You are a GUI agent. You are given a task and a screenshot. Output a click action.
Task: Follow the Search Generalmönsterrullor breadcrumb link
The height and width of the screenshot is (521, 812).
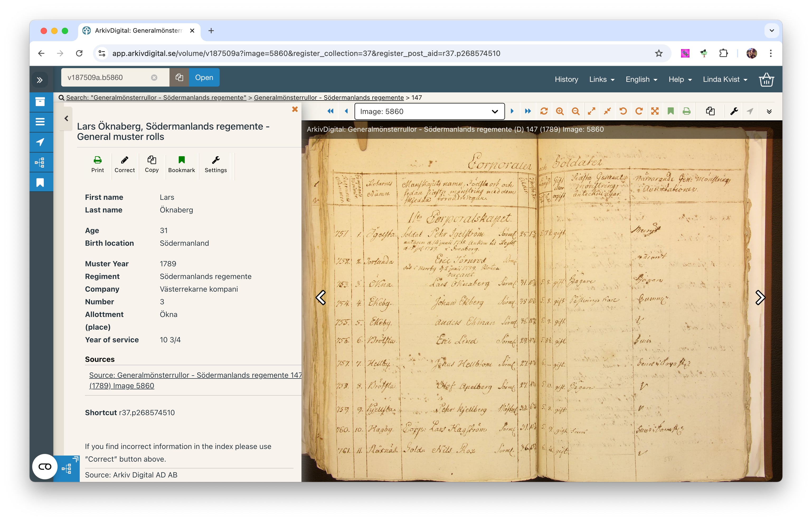156,97
